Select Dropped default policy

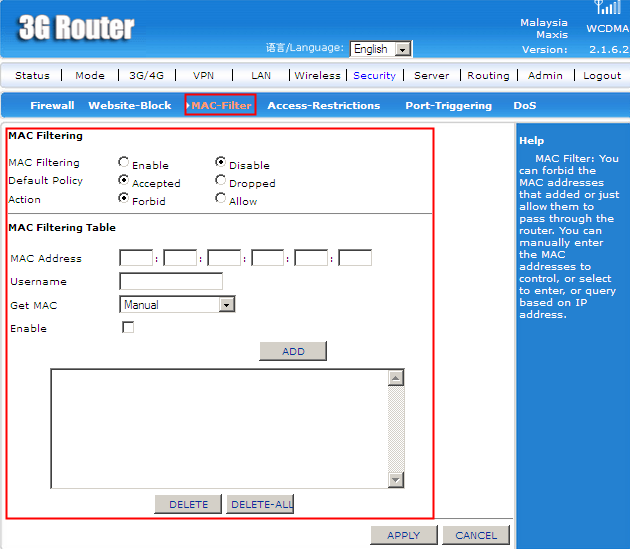(x=221, y=181)
